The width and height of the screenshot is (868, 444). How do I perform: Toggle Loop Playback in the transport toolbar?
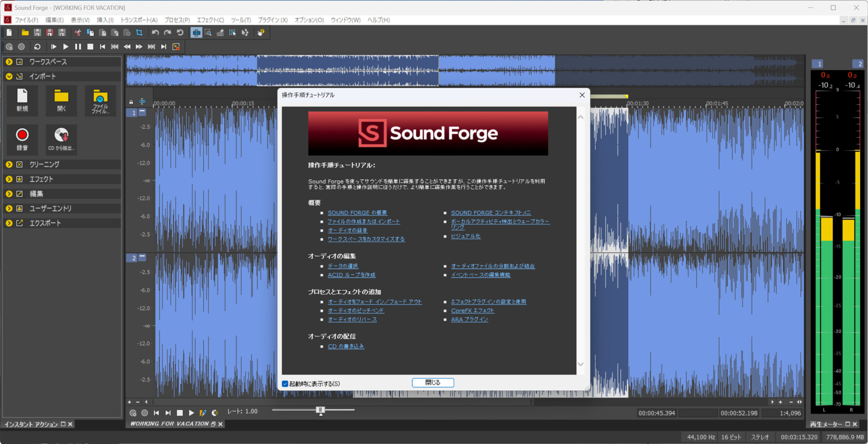coord(37,47)
